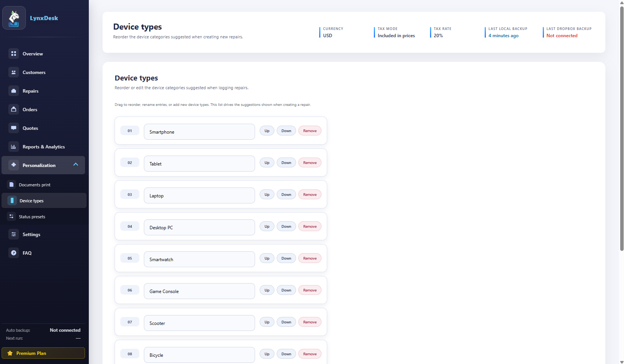The width and height of the screenshot is (624, 364).
Task: Open Documents print submenu item
Action: (x=35, y=185)
